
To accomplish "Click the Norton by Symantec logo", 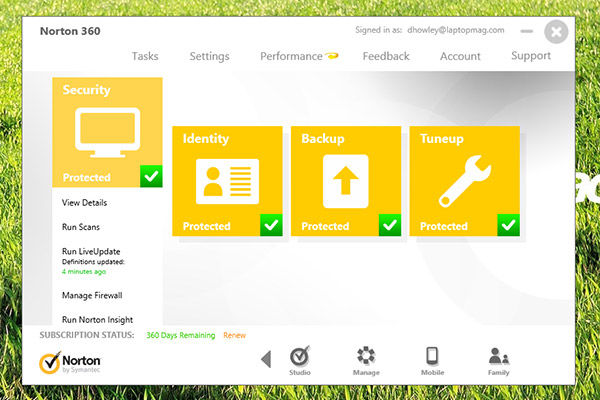I will point(70,362).
